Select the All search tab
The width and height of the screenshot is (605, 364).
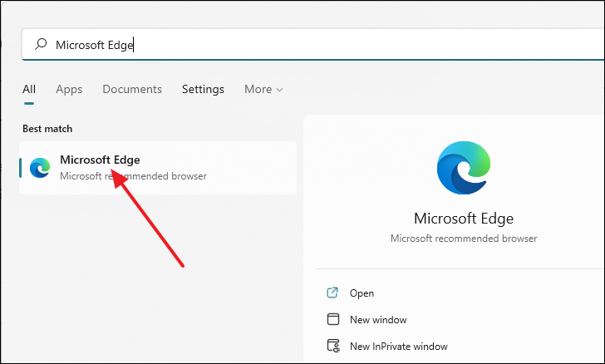click(x=29, y=89)
